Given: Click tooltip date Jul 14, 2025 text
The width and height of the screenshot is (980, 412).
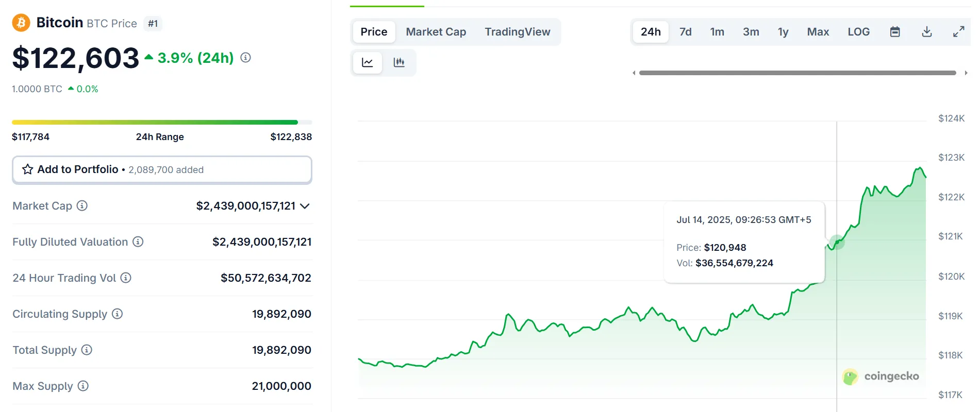Looking at the screenshot, I should tap(744, 220).
